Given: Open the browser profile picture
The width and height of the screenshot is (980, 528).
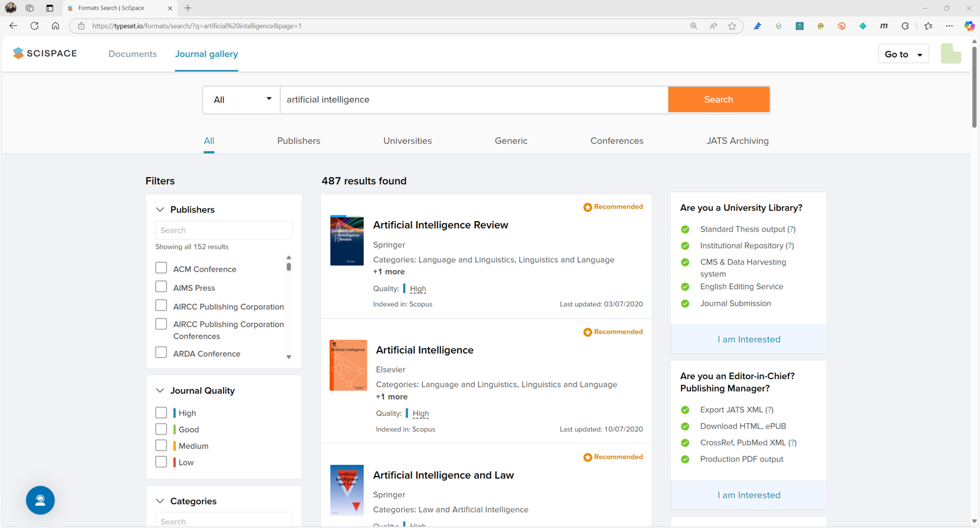Looking at the screenshot, I should [10, 8].
